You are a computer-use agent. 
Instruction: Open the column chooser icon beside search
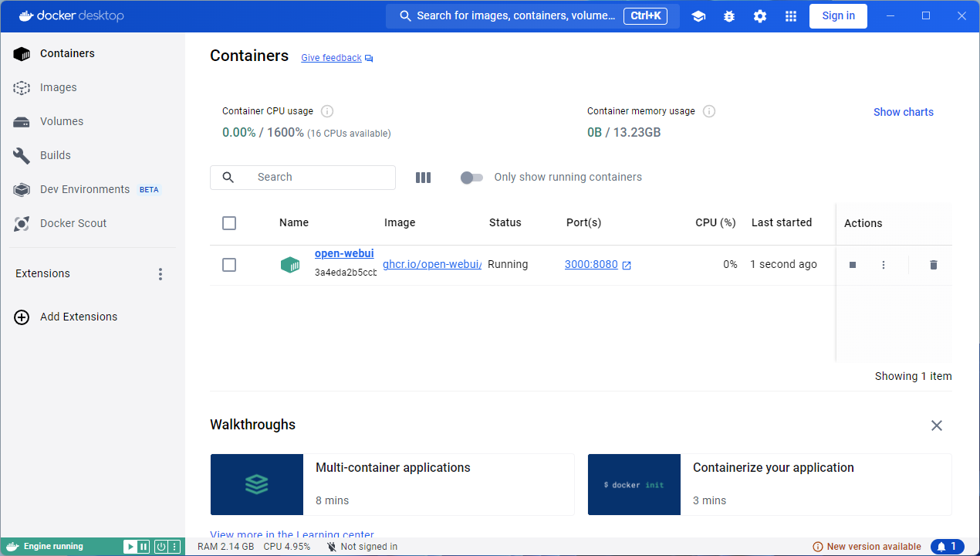click(423, 178)
